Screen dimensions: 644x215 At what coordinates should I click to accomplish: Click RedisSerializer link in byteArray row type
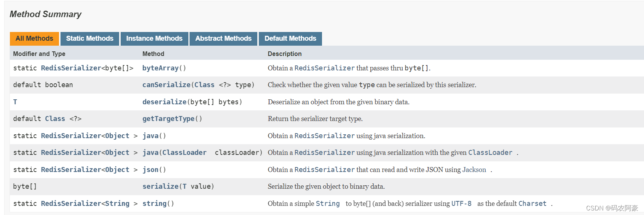(71, 68)
